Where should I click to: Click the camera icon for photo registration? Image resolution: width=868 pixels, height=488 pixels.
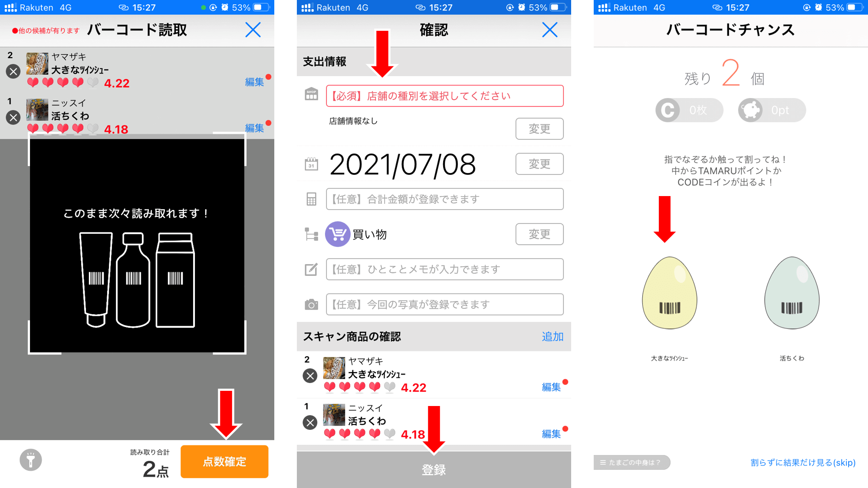pyautogui.click(x=312, y=304)
